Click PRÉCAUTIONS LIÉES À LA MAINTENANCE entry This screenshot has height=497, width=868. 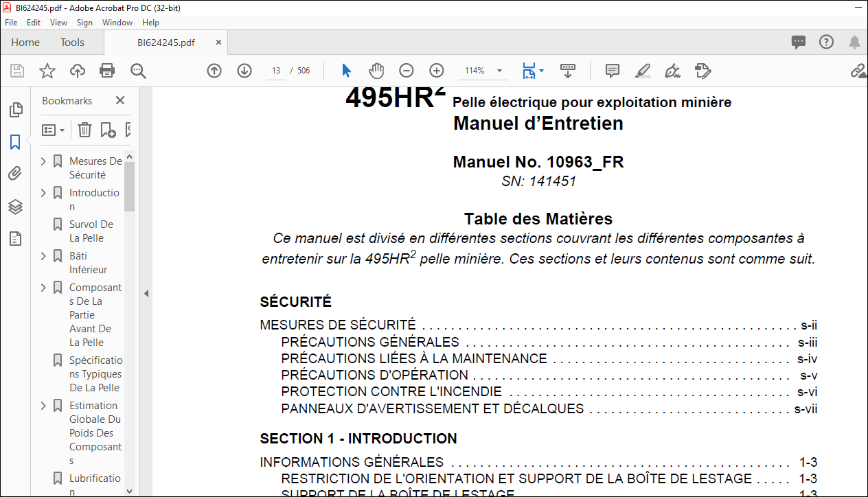414,358
